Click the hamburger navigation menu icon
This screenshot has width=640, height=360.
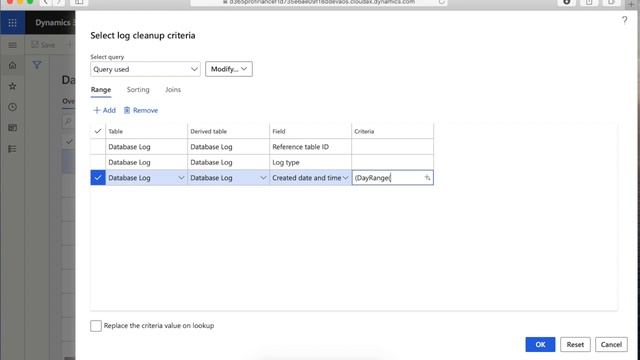pos(12,45)
